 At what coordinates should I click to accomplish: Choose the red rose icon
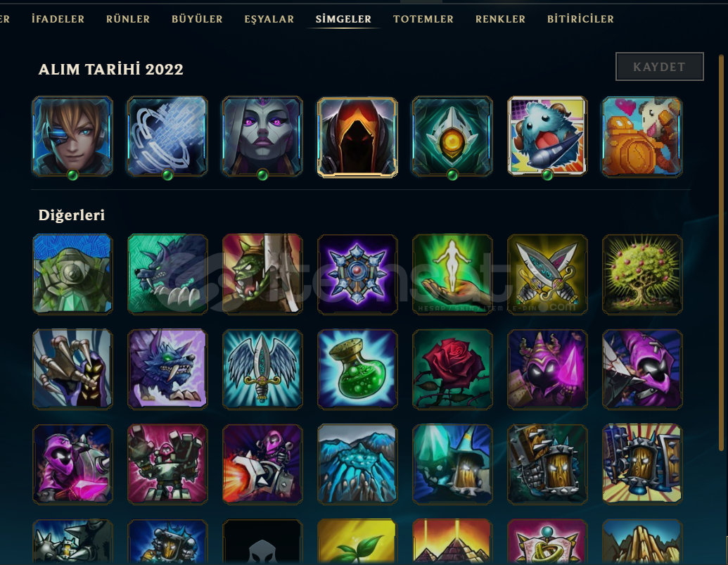point(452,369)
